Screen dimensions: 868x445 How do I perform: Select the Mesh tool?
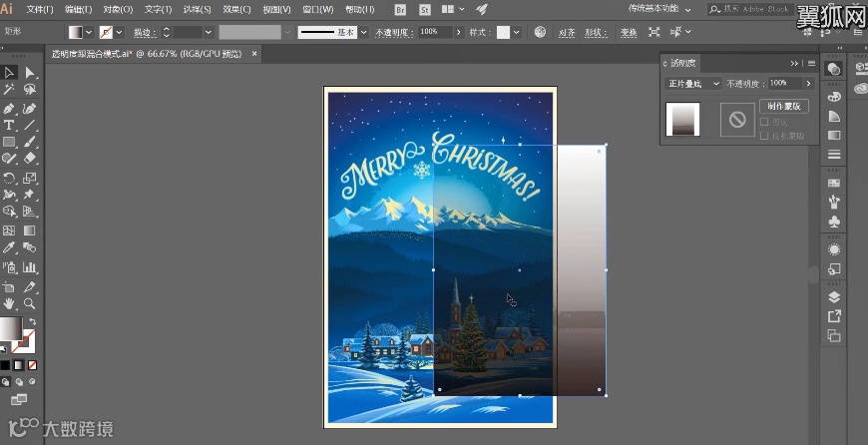point(9,230)
